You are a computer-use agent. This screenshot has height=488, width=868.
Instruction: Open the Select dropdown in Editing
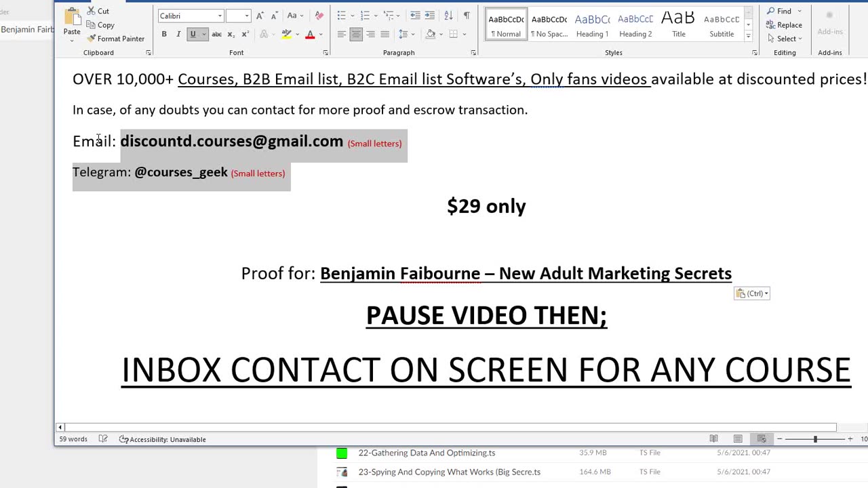785,39
